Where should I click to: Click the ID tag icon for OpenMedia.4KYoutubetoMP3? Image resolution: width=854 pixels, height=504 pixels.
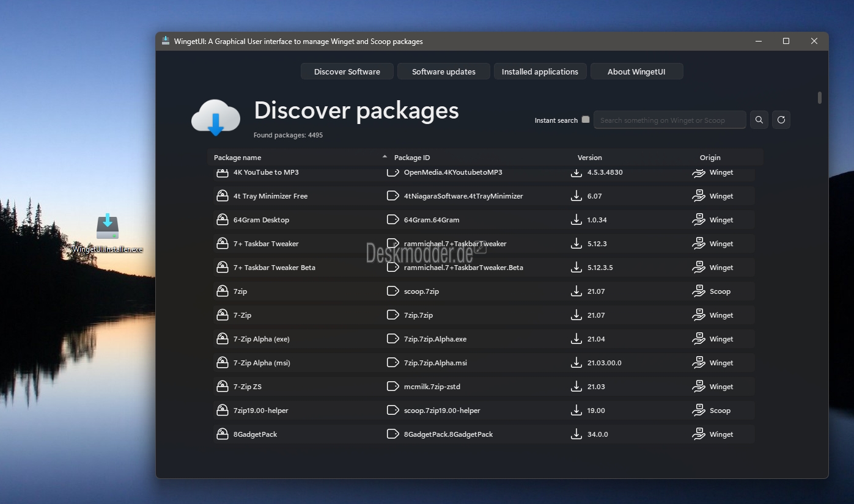tap(393, 172)
